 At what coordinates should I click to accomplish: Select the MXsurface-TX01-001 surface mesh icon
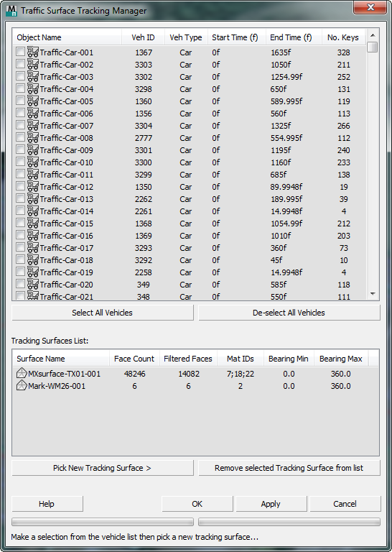(22, 373)
